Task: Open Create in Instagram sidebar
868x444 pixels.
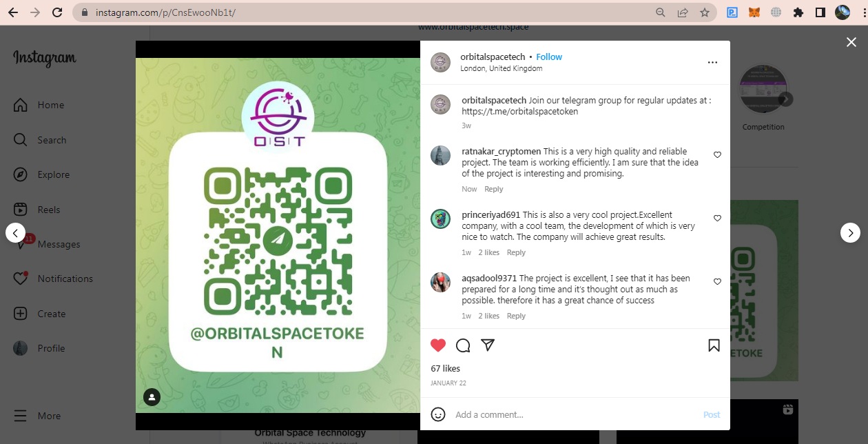Action: tap(39, 314)
